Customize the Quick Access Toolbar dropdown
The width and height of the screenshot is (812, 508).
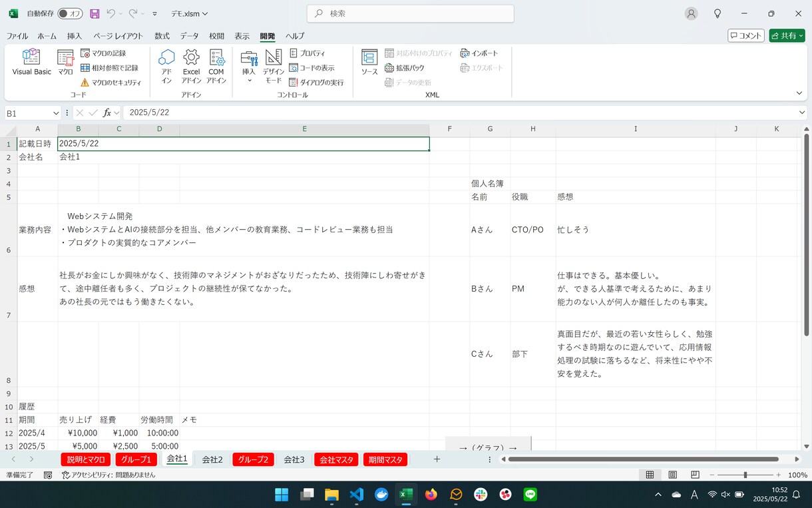pos(155,13)
